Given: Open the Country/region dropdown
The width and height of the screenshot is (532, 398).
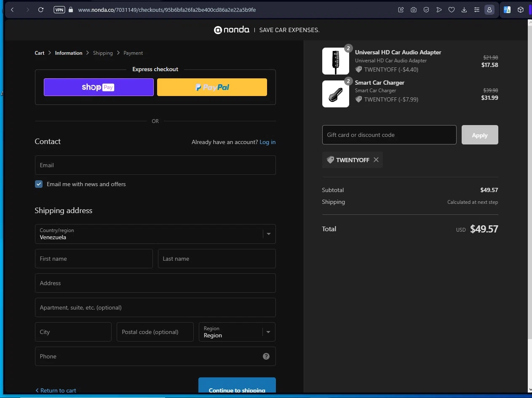Looking at the screenshot, I should [x=155, y=234].
